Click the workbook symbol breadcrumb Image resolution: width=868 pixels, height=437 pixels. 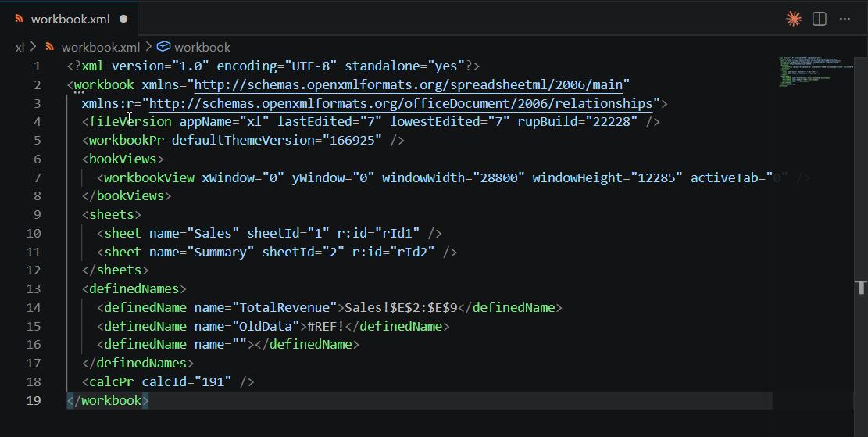tap(202, 47)
